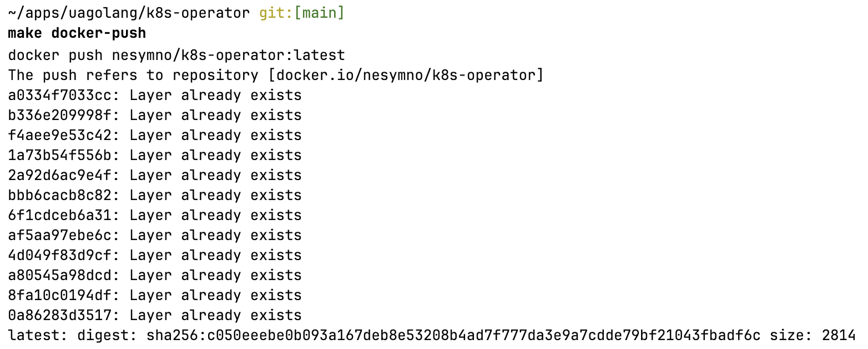Click the layer hash a80545a98dcd
This screenshot has width=868, height=349.
(x=60, y=275)
